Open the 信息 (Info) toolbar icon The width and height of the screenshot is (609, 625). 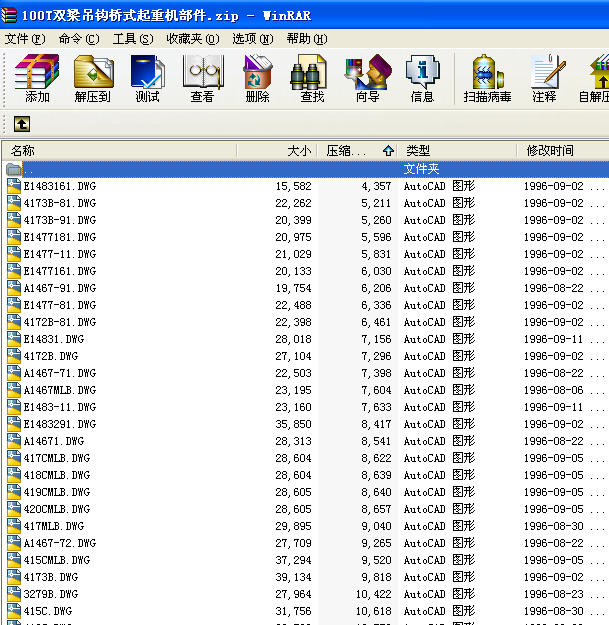422,79
